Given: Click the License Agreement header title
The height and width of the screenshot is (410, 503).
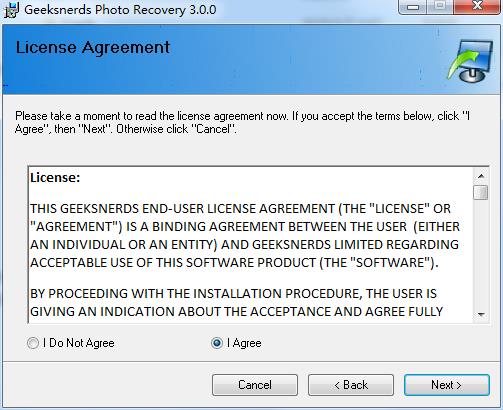Looking at the screenshot, I should click(x=93, y=48).
